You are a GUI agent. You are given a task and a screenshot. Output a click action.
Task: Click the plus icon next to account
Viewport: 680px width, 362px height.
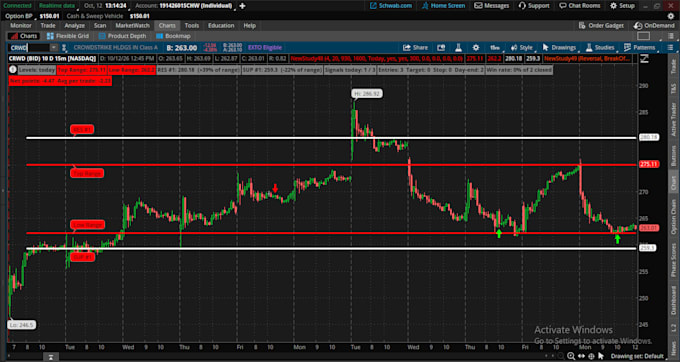click(242, 6)
